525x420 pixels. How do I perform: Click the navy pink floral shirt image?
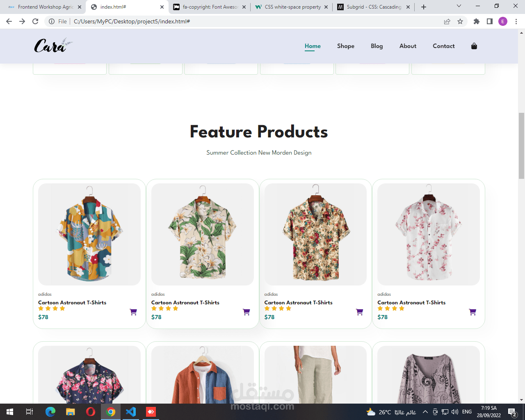[x=89, y=375]
